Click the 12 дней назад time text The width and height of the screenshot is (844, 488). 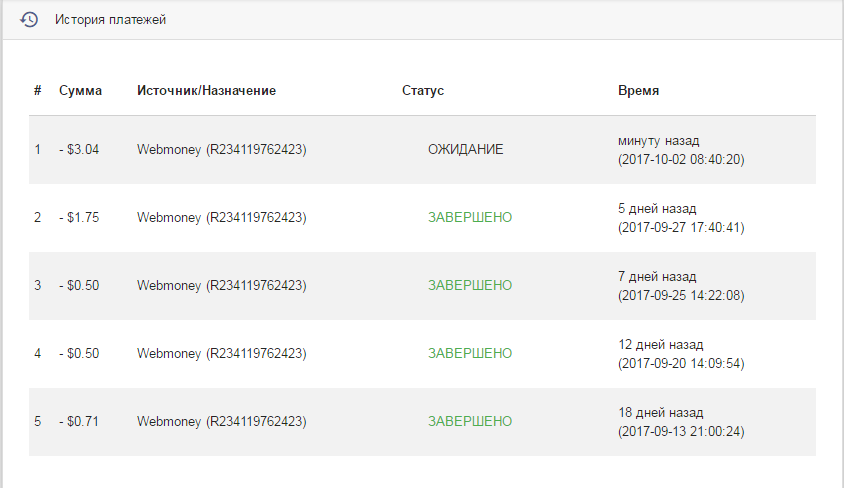coord(661,344)
